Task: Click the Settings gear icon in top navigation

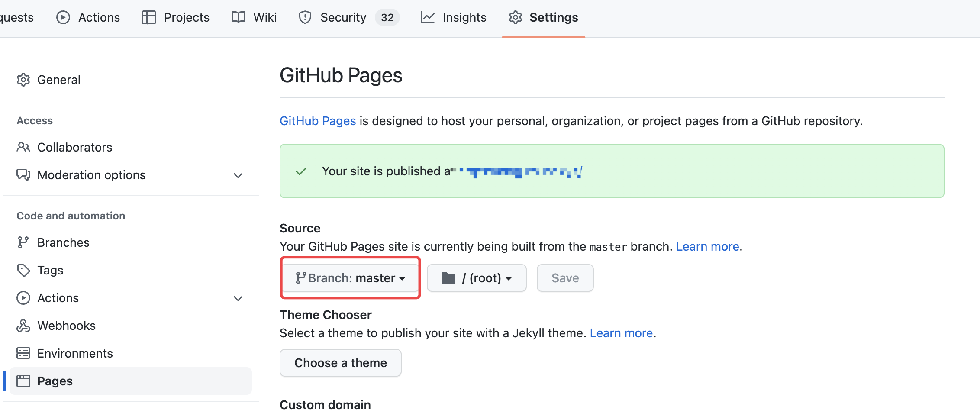Action: (x=516, y=17)
